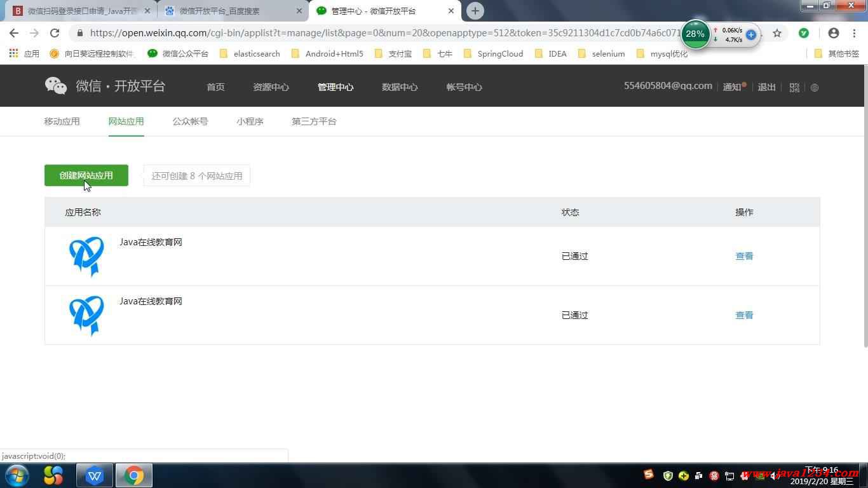The height and width of the screenshot is (488, 868).
Task: Click 退出 to log out
Action: coord(766,87)
